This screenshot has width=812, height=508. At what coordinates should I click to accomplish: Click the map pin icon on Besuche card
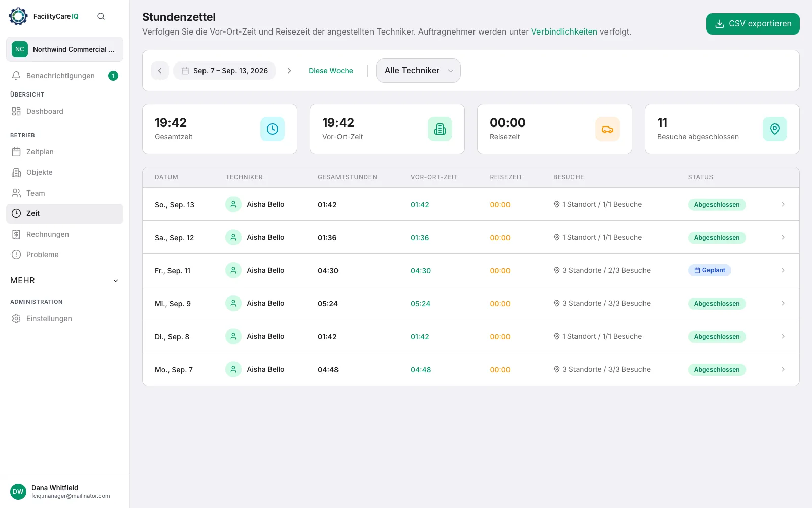pos(775,129)
